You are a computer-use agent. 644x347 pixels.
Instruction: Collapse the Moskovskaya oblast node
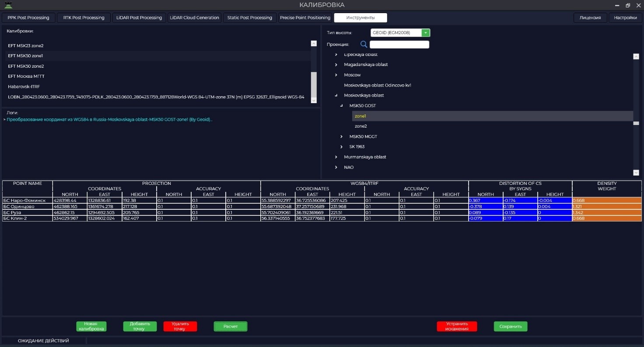coord(336,95)
